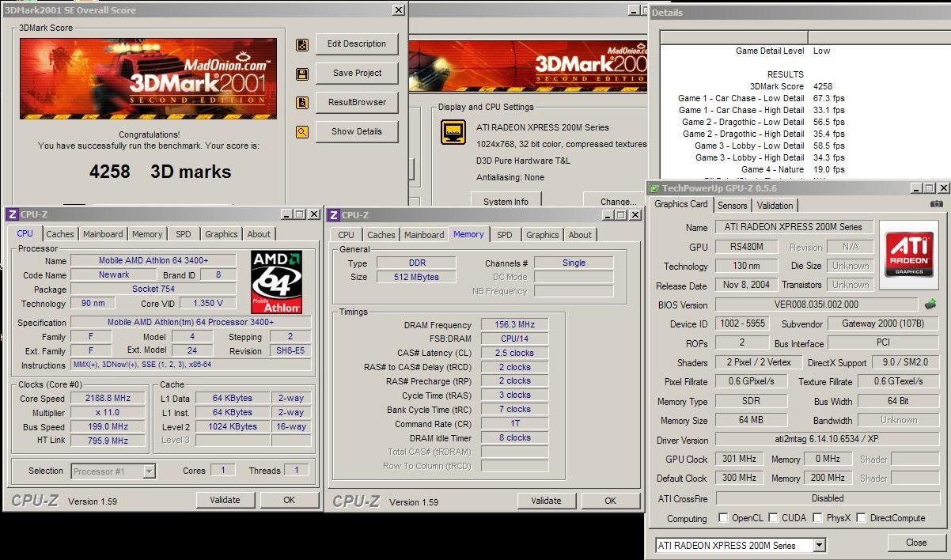Click the Edit Description icon in 3DMark
This screenshot has height=560, width=951.
(302, 45)
